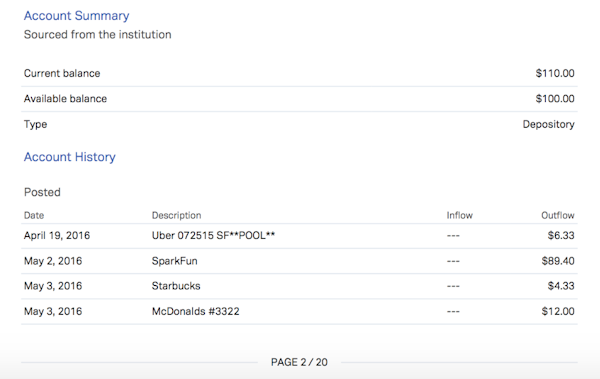Image resolution: width=600 pixels, height=379 pixels.
Task: Click the $100.00 available balance value
Action: [x=555, y=99]
